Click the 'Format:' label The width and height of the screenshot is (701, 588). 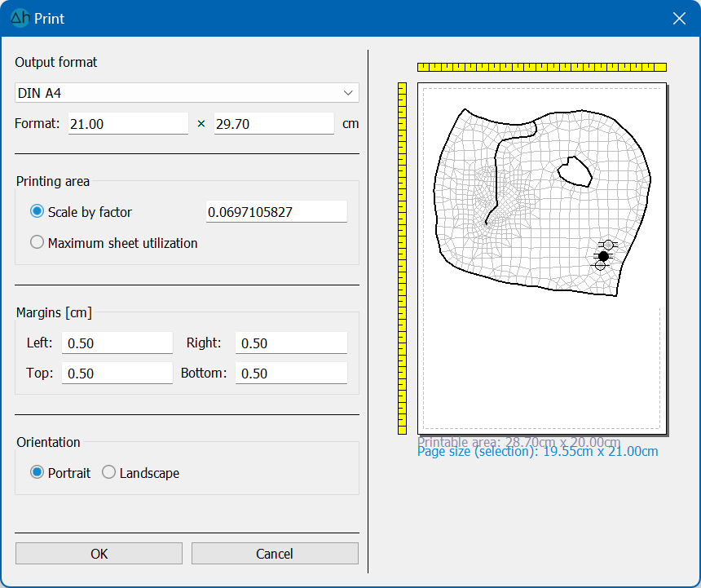(x=37, y=123)
